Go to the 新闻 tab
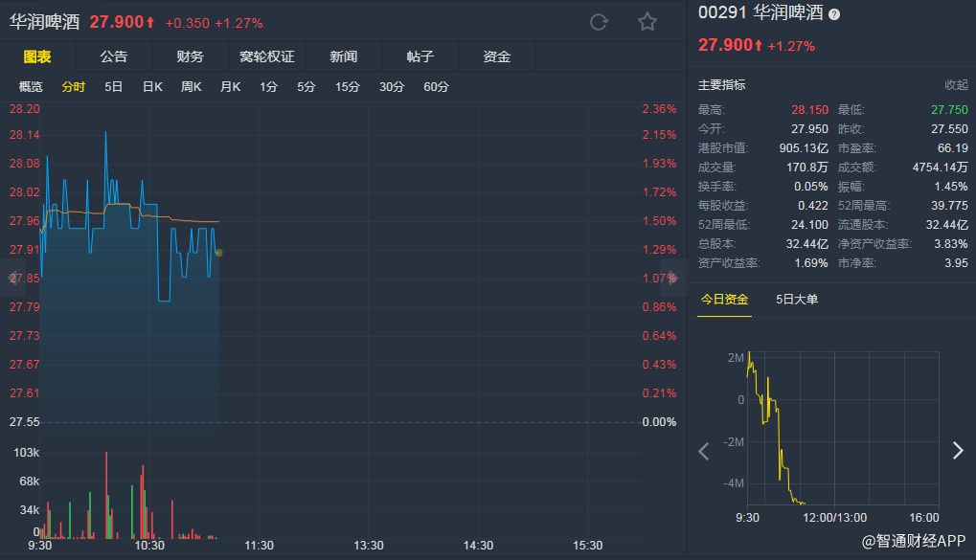This screenshot has width=976, height=560. pos(343,56)
